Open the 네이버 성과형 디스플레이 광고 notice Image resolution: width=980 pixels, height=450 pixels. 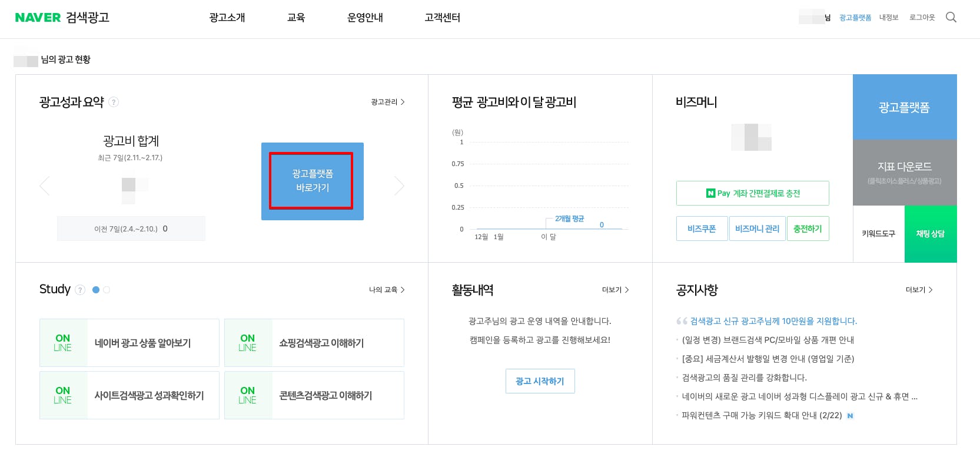(x=799, y=396)
